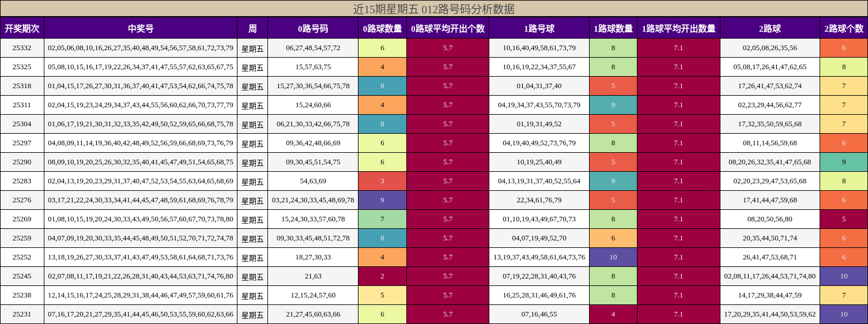Click the 2路球 column header
The height and width of the screenshot is (324, 868).
pos(770,28)
